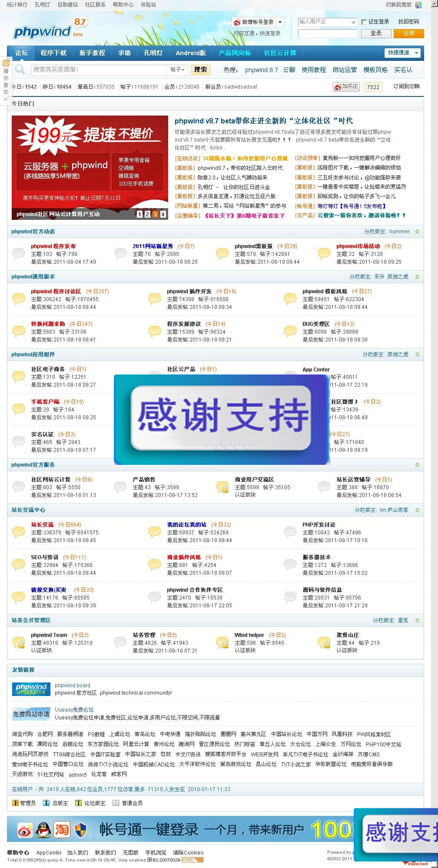The width and height of the screenshot is (438, 868).
Task: Click the forum search text field
Action: click(99, 70)
